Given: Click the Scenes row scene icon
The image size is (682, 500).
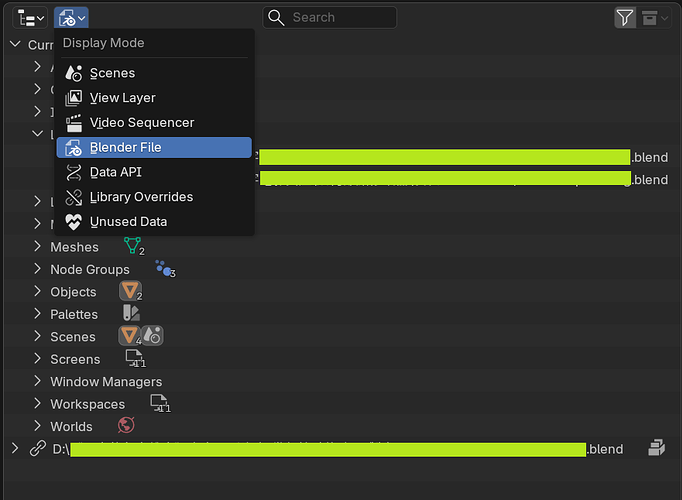Looking at the screenshot, I should (x=152, y=336).
